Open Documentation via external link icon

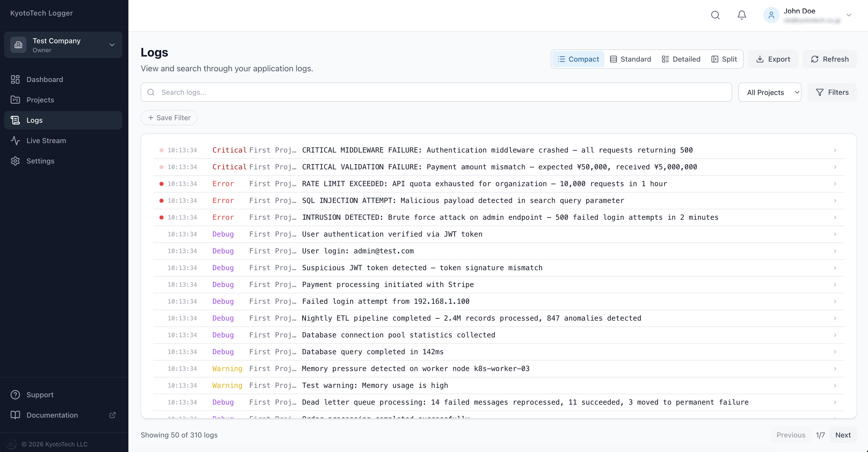tap(112, 415)
